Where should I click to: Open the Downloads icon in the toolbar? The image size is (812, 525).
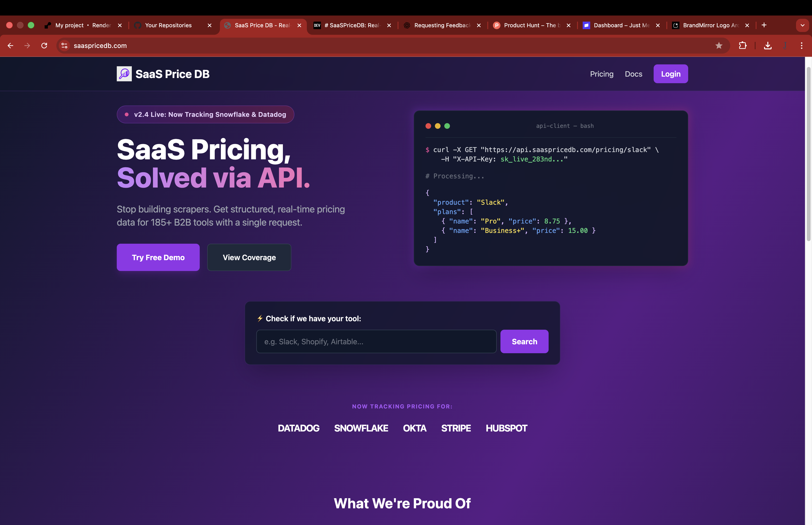[x=768, y=45]
